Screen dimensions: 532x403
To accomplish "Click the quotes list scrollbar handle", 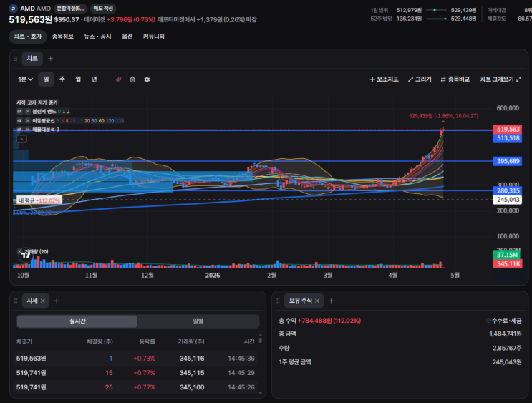I will coord(260,339).
